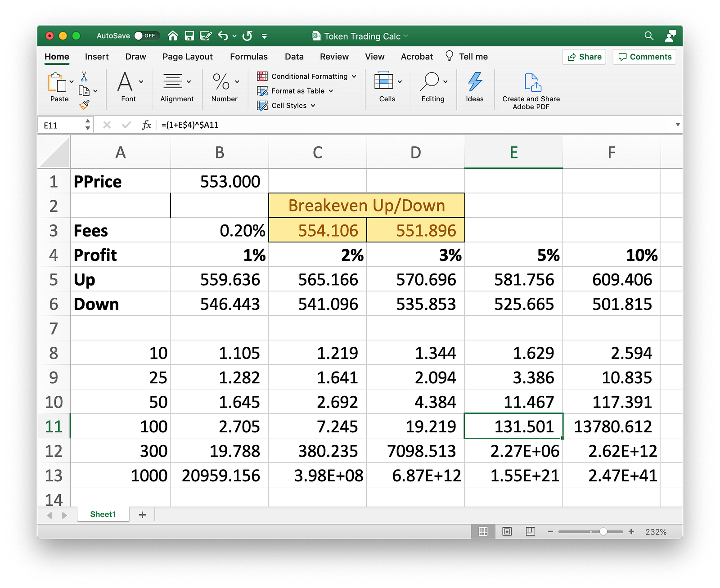This screenshot has height=588, width=720.
Task: Open Customize Quick Access Toolbar dropdown
Action: 264,36
